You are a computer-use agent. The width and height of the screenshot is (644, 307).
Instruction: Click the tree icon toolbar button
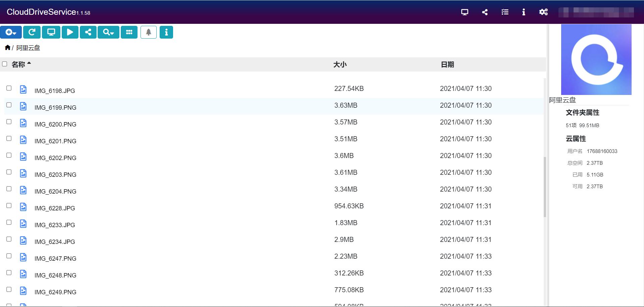(x=149, y=32)
